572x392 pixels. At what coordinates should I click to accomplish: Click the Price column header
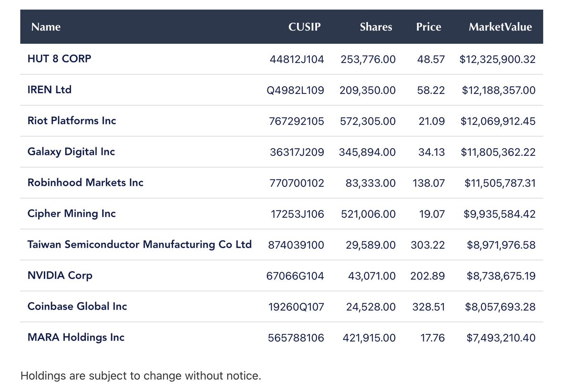pyautogui.click(x=429, y=27)
